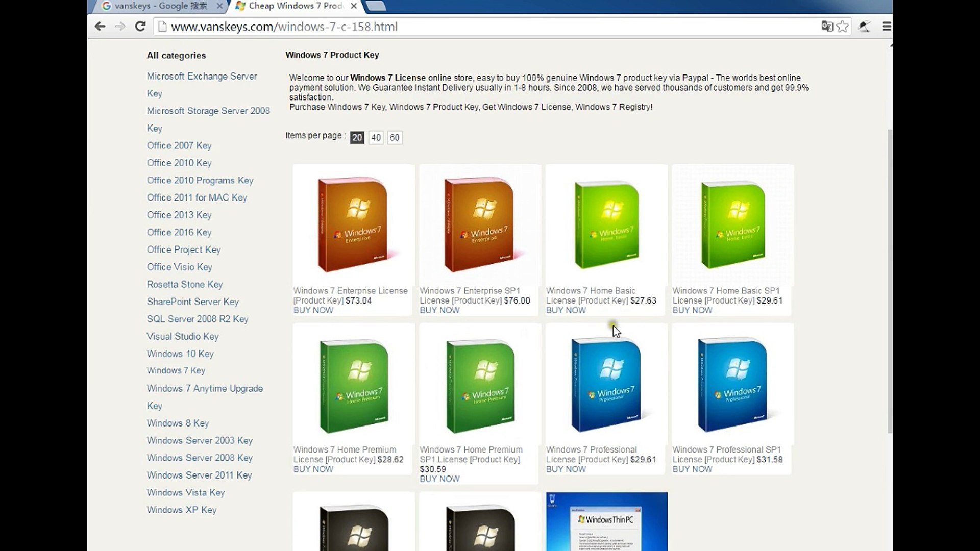
Task: Click the browser back arrow
Action: [x=100, y=27]
